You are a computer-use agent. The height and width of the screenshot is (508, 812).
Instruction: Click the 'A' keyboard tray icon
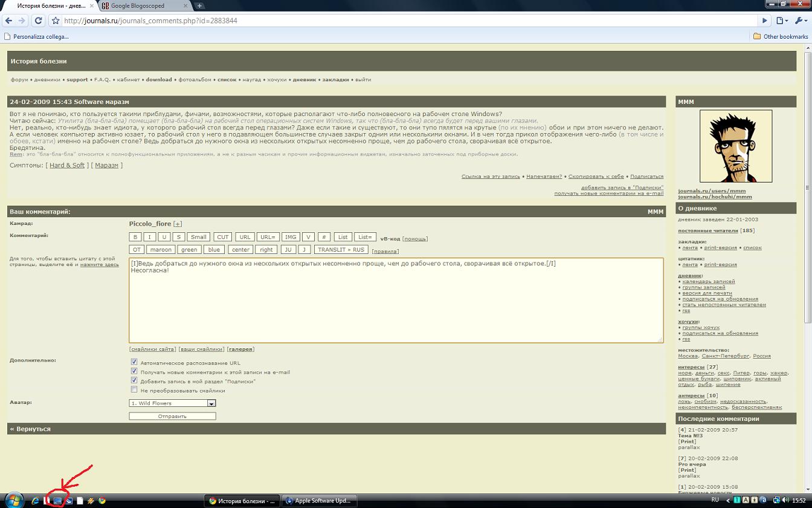pos(746,500)
